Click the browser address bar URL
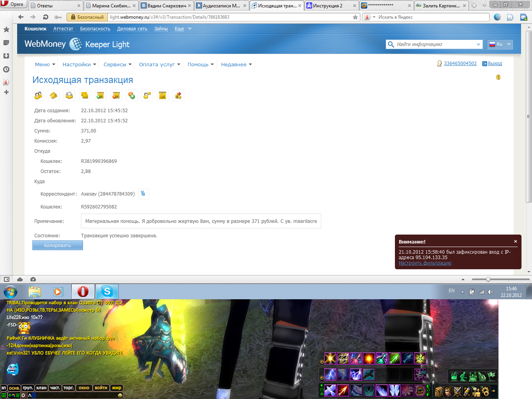Viewport: 532px width, 399px height. pos(230,17)
